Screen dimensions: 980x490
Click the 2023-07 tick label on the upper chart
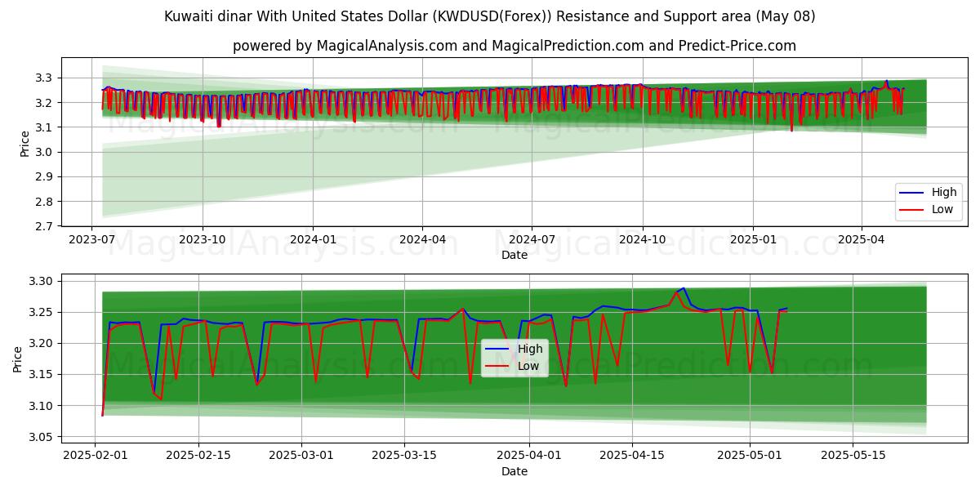[x=92, y=240]
